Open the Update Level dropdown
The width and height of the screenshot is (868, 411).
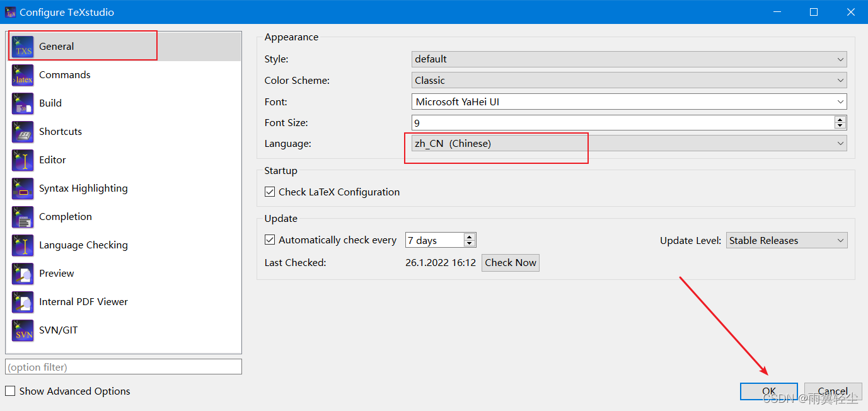point(787,240)
